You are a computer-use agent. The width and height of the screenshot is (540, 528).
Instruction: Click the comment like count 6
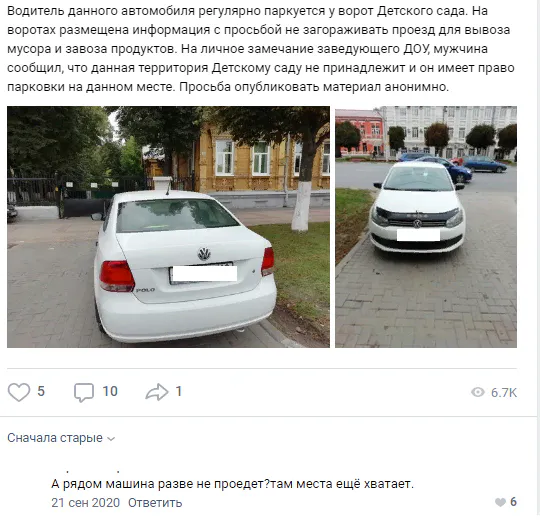[x=513, y=502]
